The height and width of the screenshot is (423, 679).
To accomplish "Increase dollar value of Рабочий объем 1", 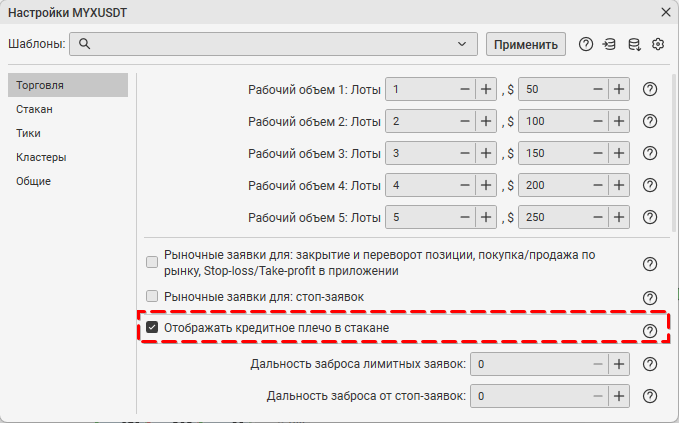I will point(619,89).
